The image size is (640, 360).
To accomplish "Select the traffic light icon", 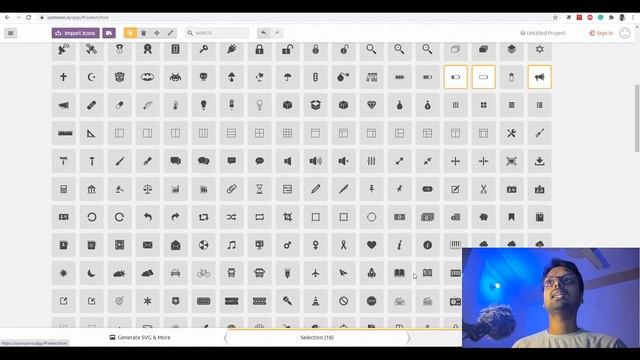I will point(316,77).
